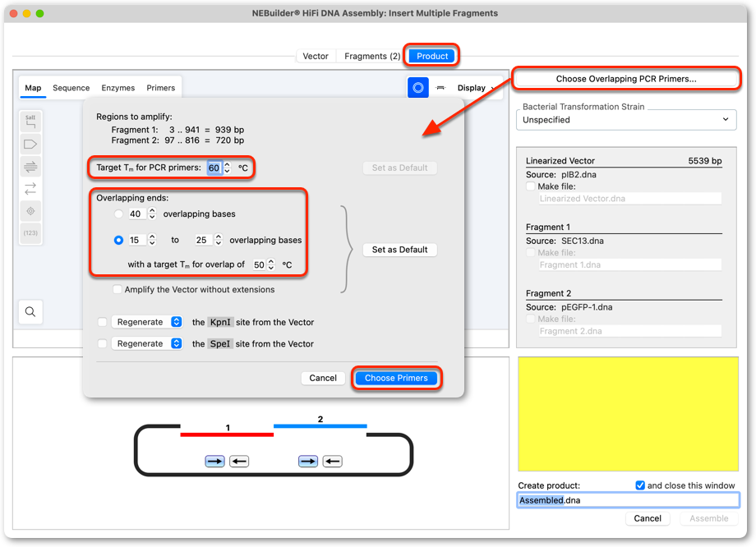Open Bacterial Transformation Strain dropdown
This screenshot has width=756, height=547.
626,120
